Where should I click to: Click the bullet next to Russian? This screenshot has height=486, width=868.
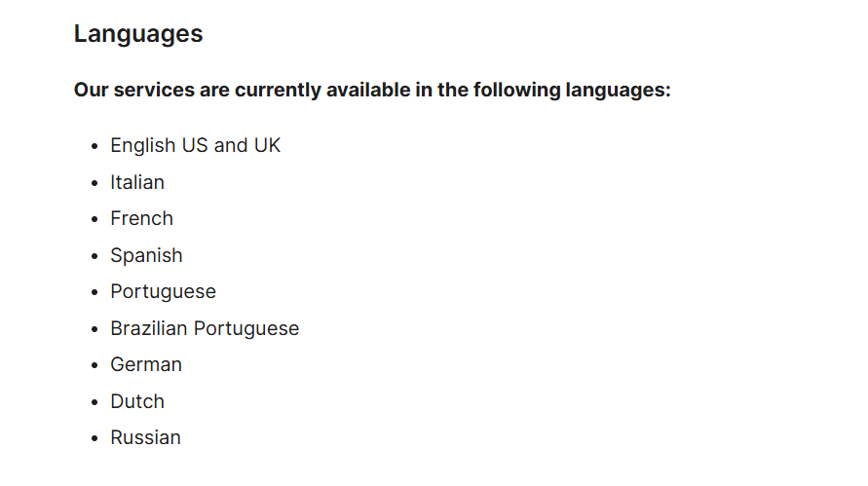pyautogui.click(x=94, y=439)
